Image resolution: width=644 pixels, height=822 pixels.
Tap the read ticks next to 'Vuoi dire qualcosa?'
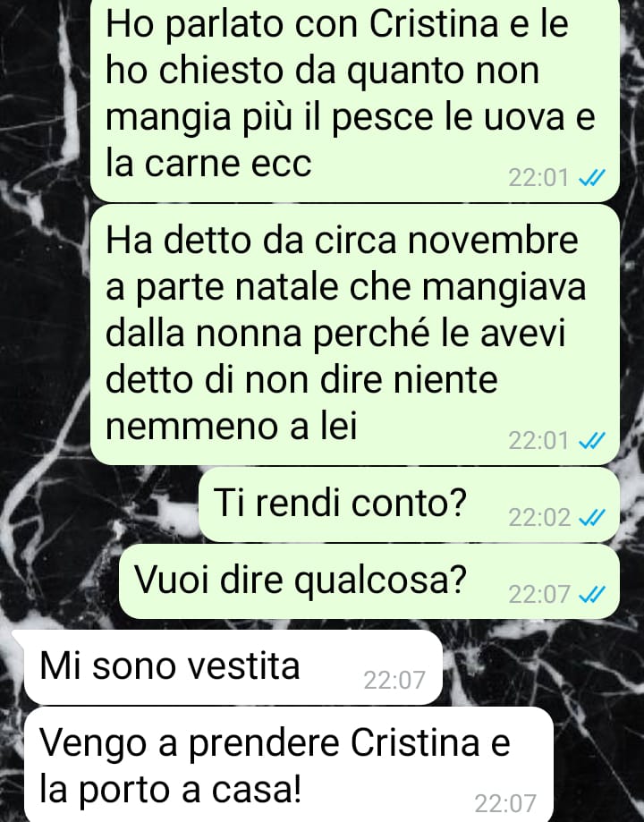592,595
